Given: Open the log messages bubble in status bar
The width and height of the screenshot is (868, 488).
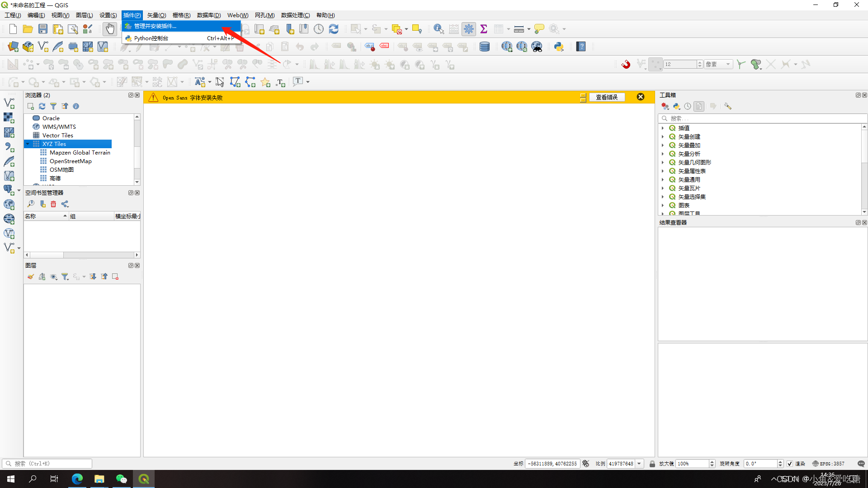Looking at the screenshot, I should click(861, 464).
